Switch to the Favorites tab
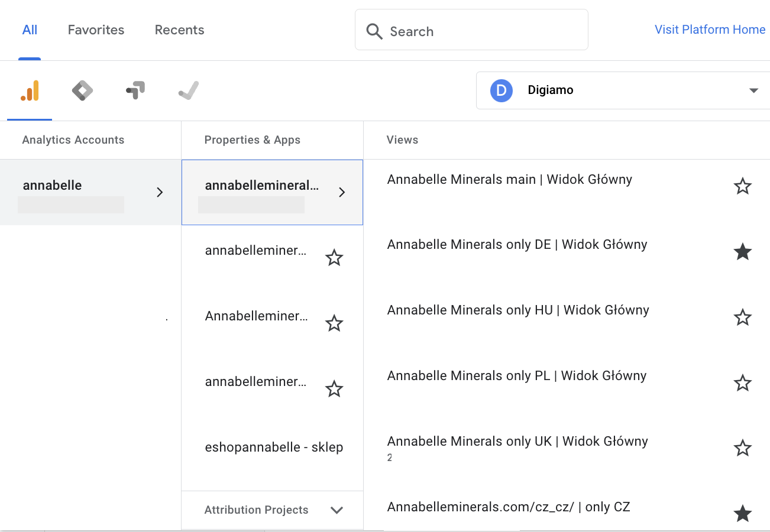 point(96,30)
